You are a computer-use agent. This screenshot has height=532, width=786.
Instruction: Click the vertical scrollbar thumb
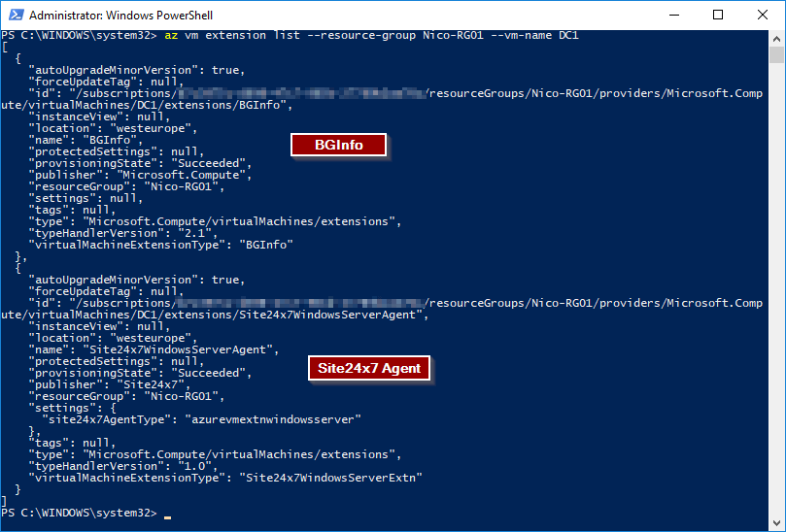click(776, 54)
